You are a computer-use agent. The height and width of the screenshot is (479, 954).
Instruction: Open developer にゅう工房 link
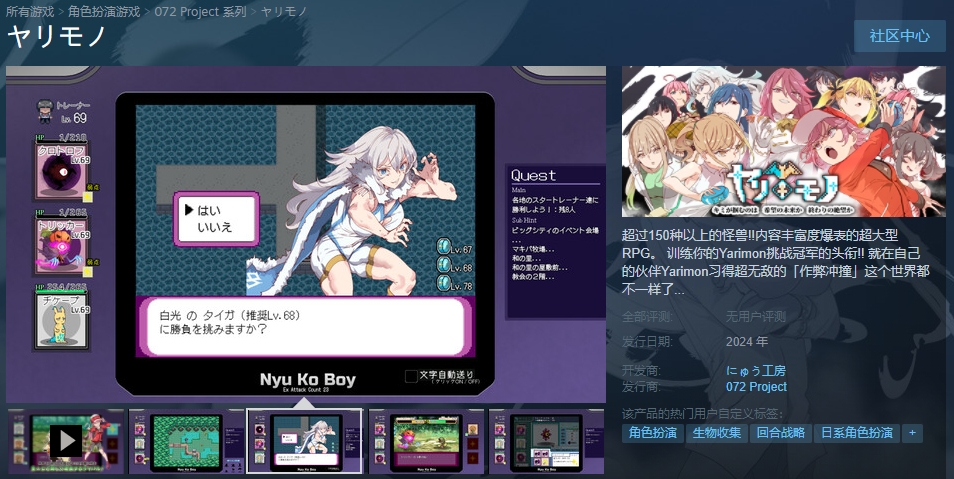point(755,371)
